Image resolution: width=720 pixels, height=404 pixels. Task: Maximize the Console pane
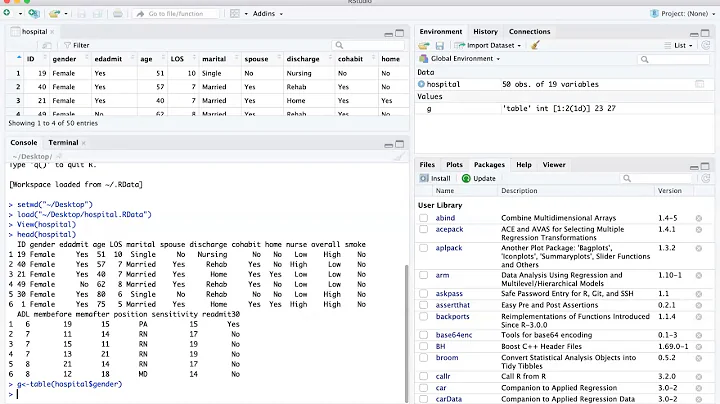coord(399,144)
